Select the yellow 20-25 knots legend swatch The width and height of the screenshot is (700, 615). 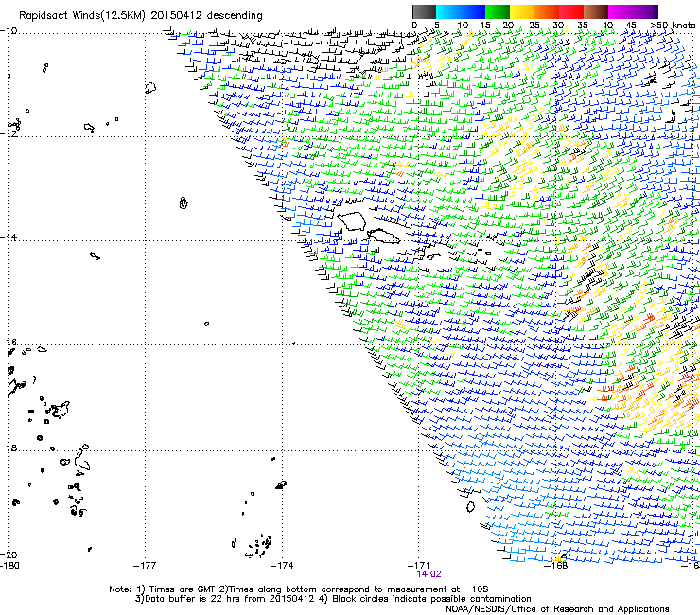point(522,11)
